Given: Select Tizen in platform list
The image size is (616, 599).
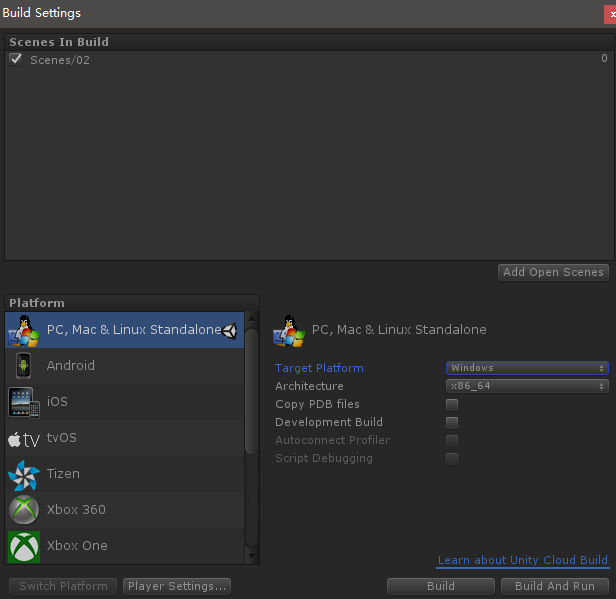Looking at the screenshot, I should (125, 474).
